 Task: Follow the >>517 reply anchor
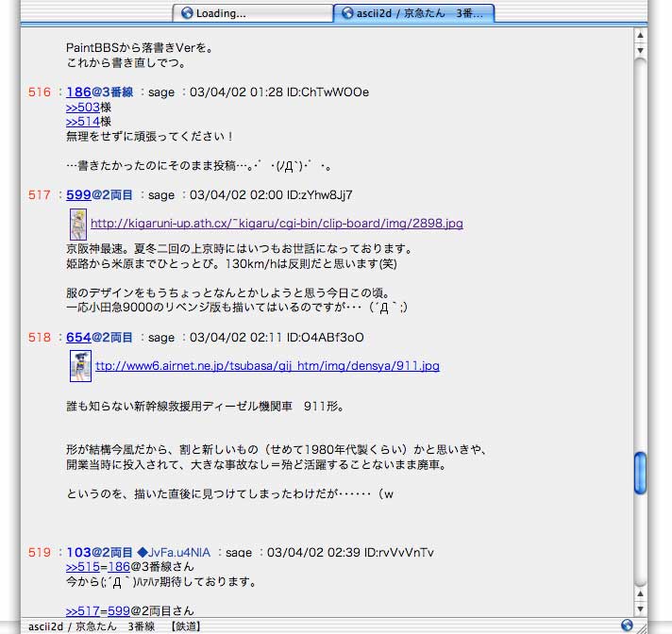(83, 610)
